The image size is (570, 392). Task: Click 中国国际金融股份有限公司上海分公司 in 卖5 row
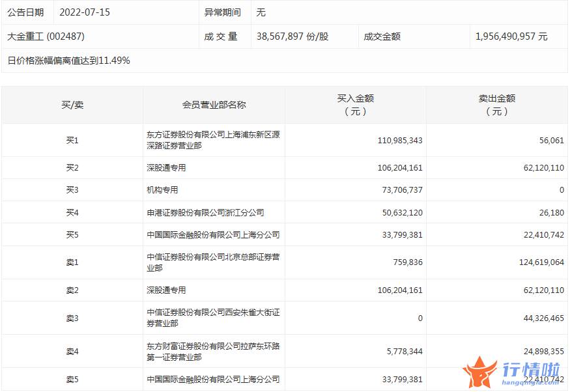pos(213,379)
